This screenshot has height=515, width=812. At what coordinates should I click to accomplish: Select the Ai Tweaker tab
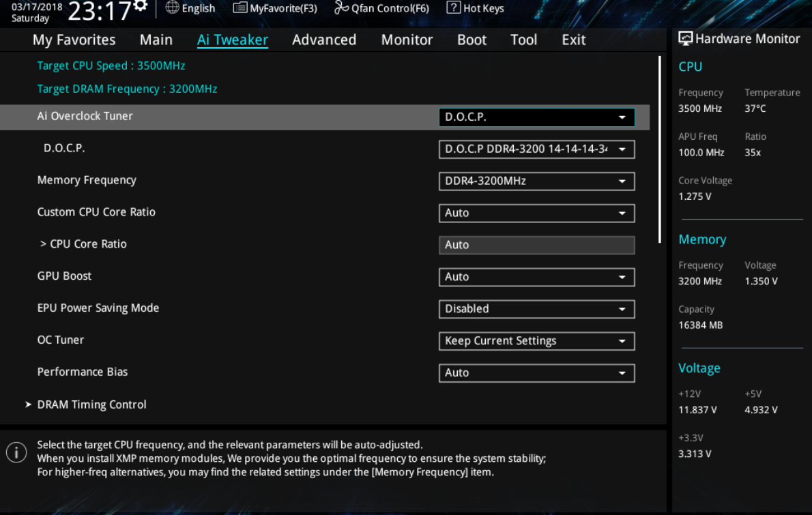[x=233, y=40]
